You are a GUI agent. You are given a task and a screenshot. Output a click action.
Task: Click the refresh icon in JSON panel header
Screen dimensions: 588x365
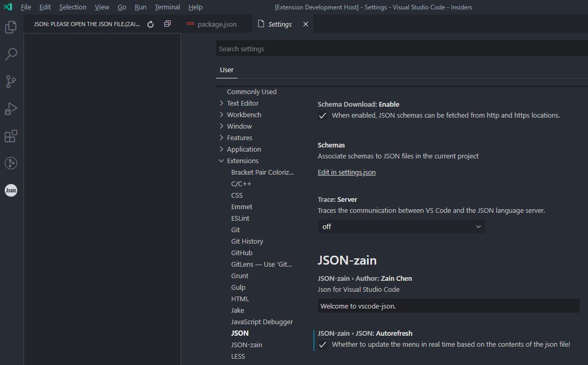click(x=150, y=25)
